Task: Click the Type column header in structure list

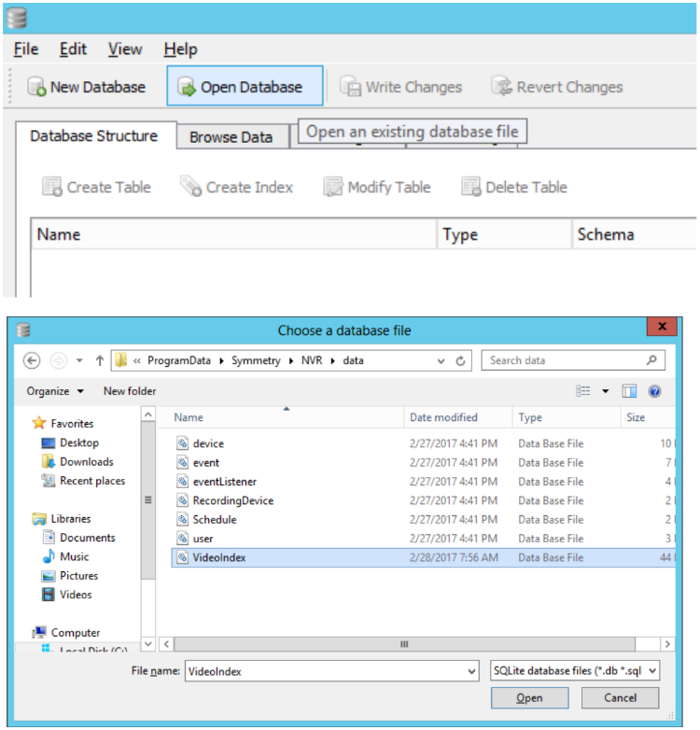Action: [x=505, y=234]
